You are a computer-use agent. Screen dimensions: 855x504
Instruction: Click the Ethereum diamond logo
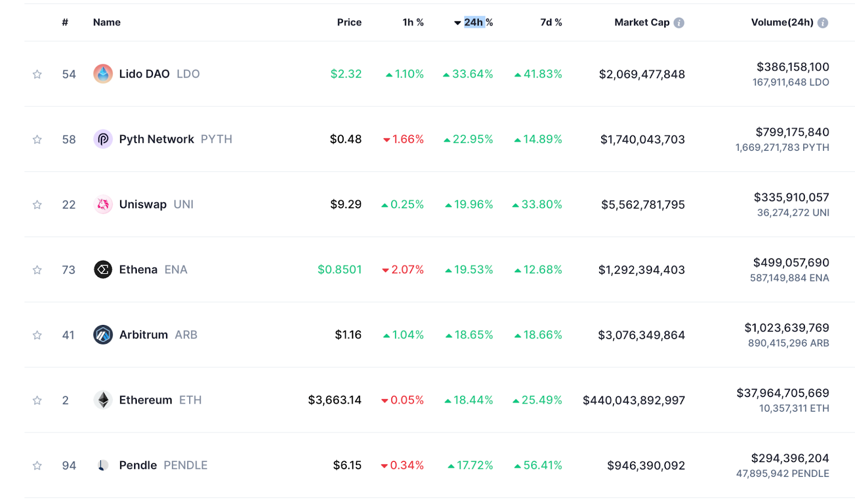103,400
